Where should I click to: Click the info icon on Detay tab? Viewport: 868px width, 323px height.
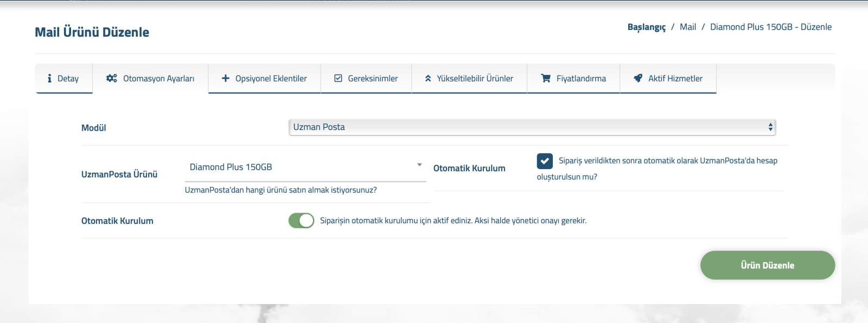coord(49,79)
